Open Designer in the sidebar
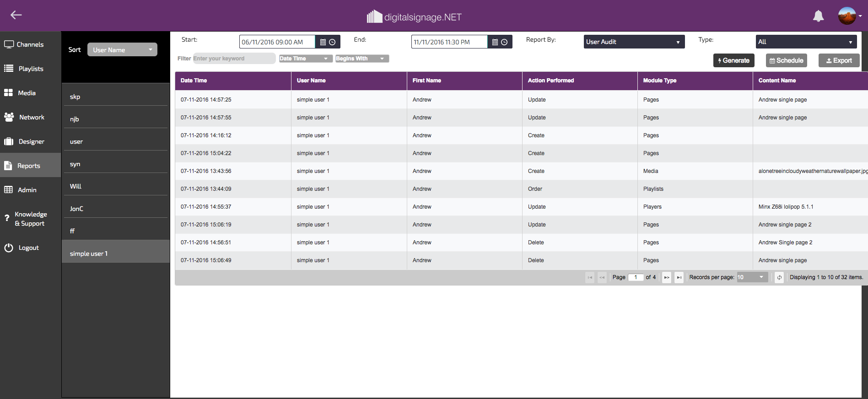 pyautogui.click(x=30, y=141)
